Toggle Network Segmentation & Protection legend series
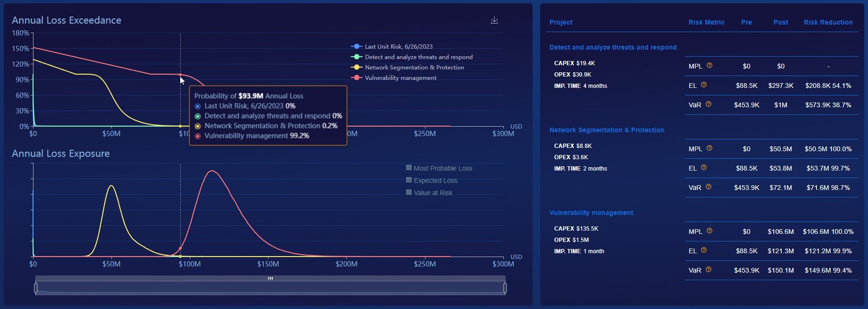The height and width of the screenshot is (309, 868). [408, 67]
